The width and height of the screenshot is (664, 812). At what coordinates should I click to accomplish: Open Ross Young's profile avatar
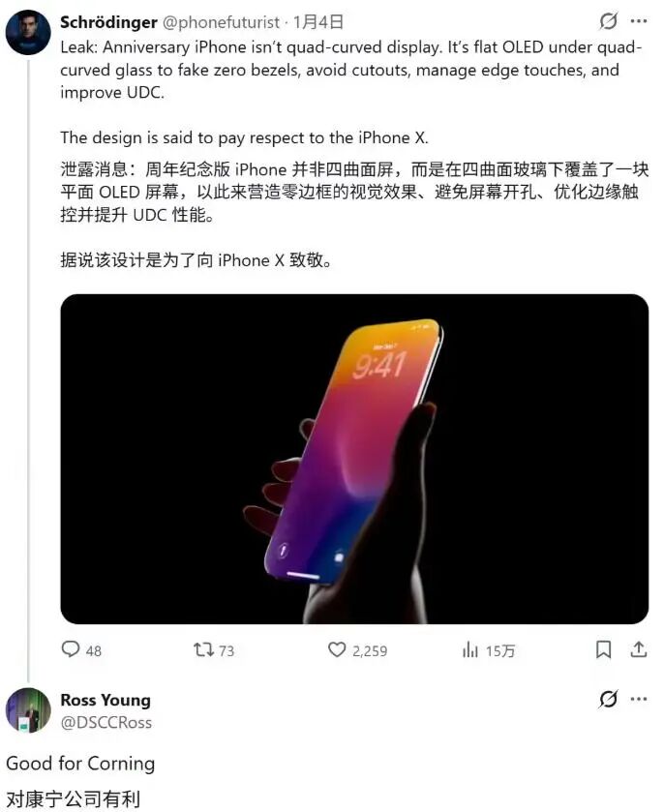coord(28,710)
